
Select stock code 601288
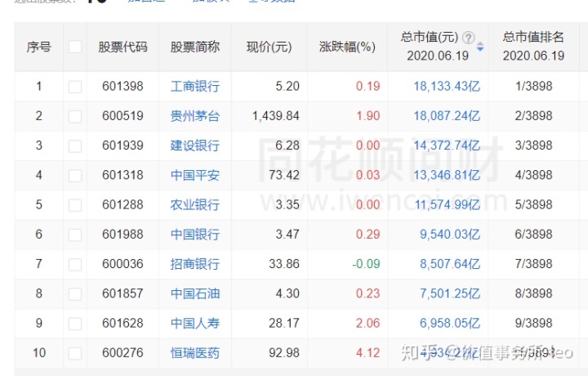[x=122, y=205]
